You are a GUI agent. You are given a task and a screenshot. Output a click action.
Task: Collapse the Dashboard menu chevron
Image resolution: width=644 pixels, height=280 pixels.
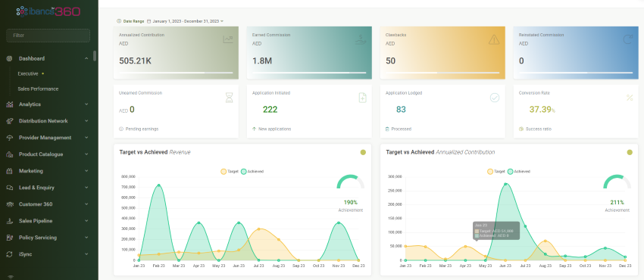coord(86,58)
